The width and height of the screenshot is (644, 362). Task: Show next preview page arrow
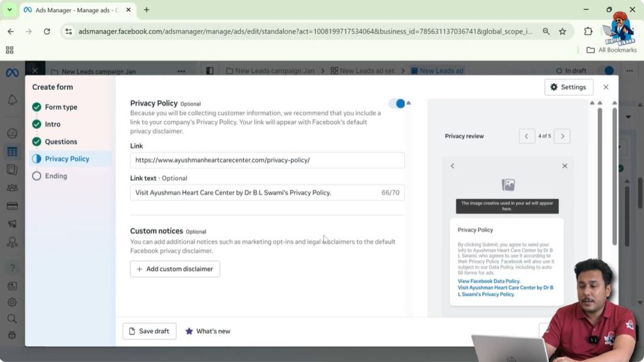[x=562, y=136]
